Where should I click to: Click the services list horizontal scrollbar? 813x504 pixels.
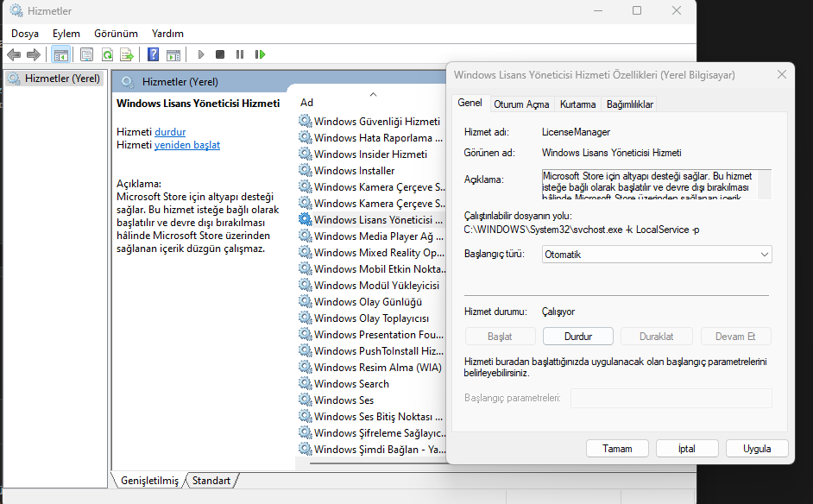pos(377,463)
